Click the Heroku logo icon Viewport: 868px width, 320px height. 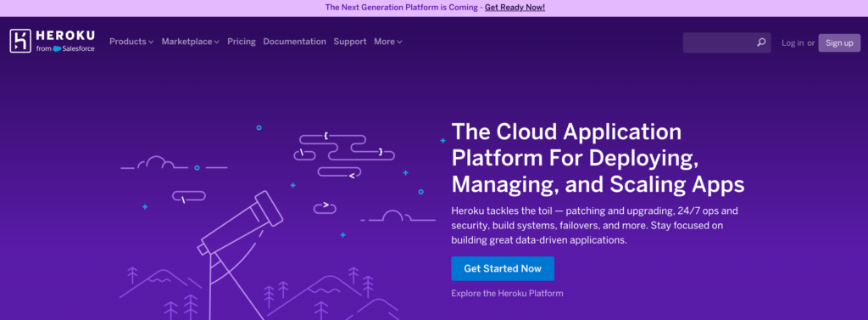(x=20, y=41)
